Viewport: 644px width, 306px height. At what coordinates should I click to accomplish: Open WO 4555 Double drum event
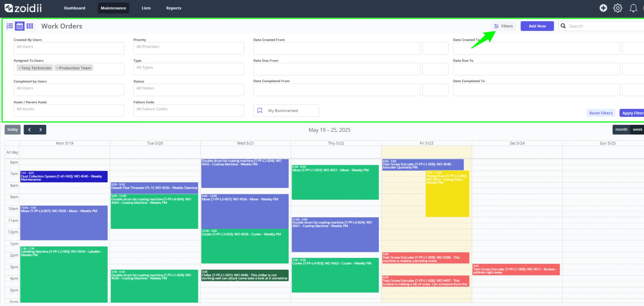coord(245,173)
